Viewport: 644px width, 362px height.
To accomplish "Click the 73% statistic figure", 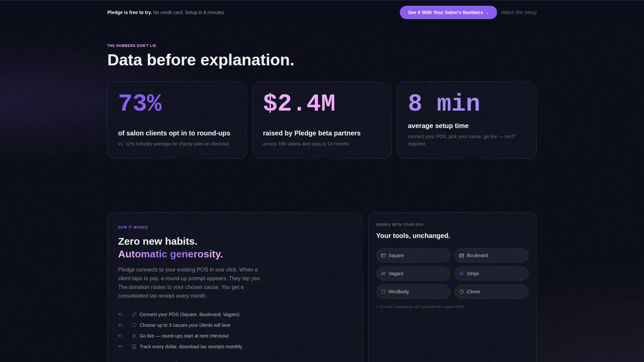I will coord(140,103).
